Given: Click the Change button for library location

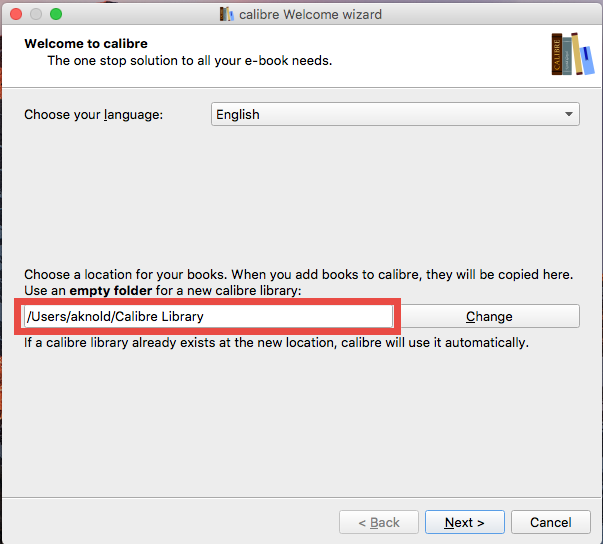Looking at the screenshot, I should (490, 316).
